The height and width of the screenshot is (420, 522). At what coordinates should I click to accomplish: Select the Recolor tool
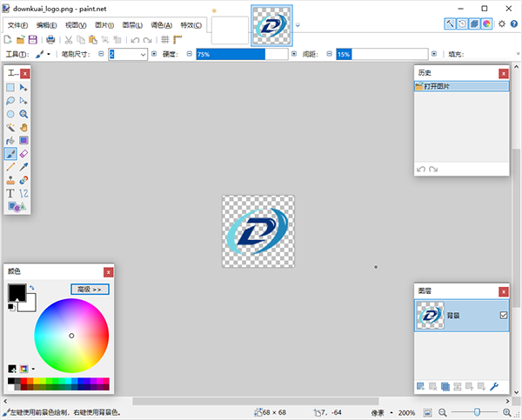pyautogui.click(x=23, y=180)
